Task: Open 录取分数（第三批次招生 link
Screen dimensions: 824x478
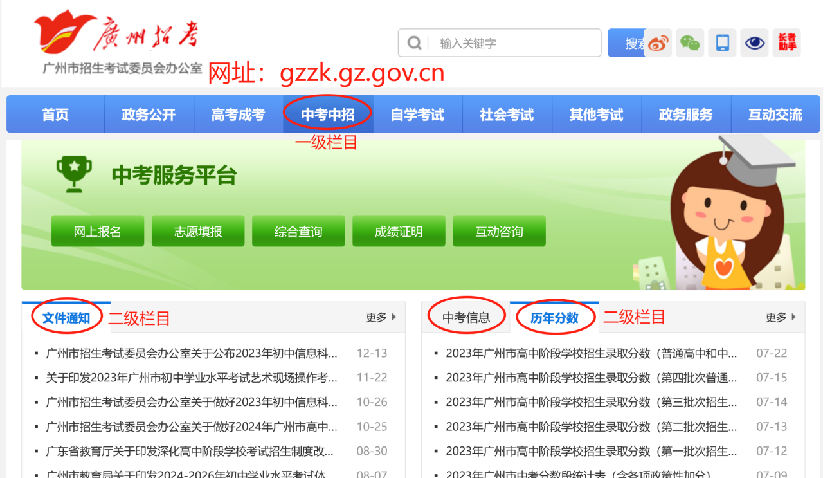Action: tap(591, 402)
